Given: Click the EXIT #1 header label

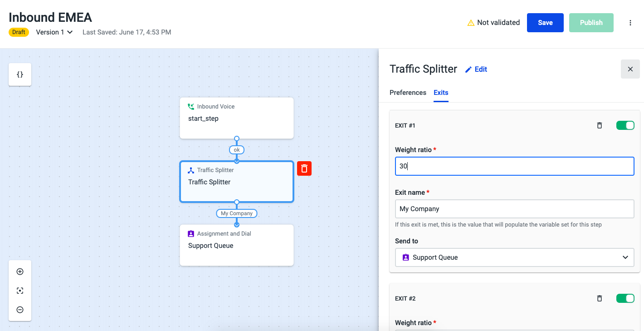Looking at the screenshot, I should (x=405, y=125).
